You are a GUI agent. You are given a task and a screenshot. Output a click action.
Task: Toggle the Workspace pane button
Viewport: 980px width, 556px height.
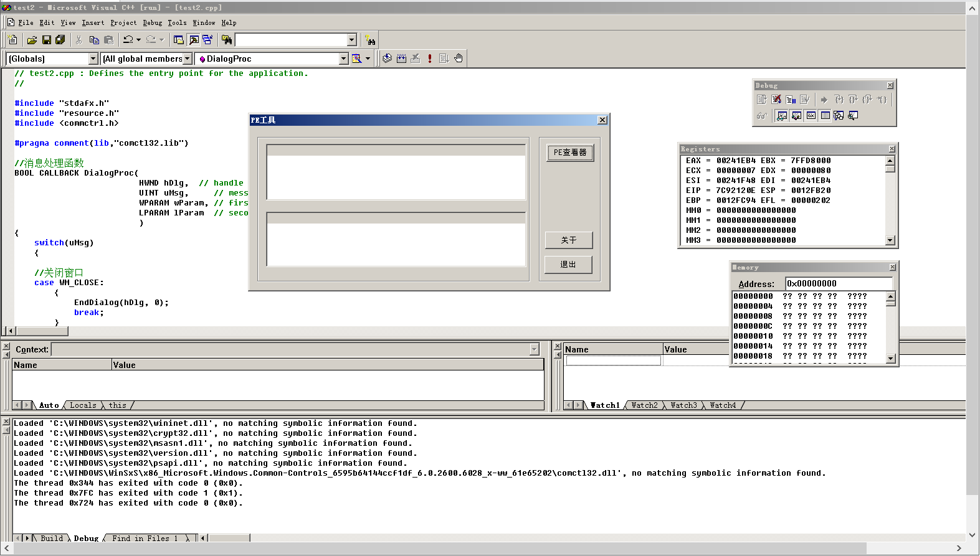coord(178,40)
